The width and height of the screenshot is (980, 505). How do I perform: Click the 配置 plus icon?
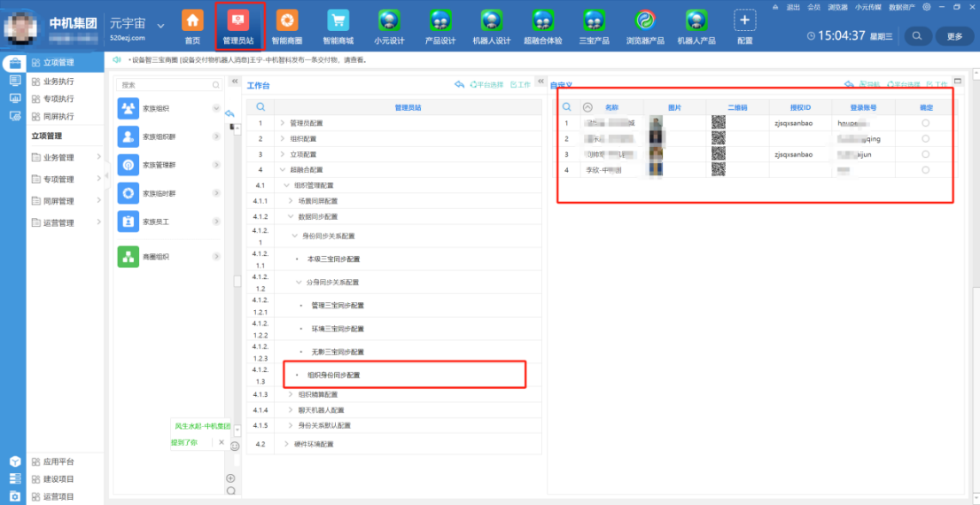pos(745,20)
